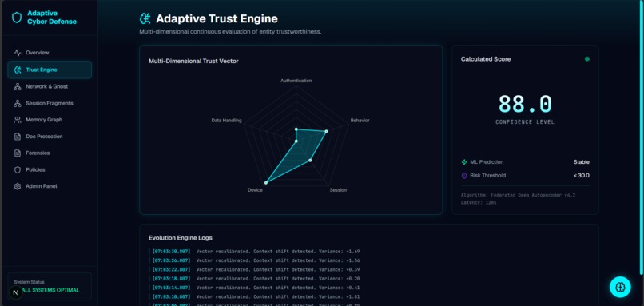Open the Admin Panel
Screen dimensions: 644x306
pyautogui.click(x=50, y=186)
